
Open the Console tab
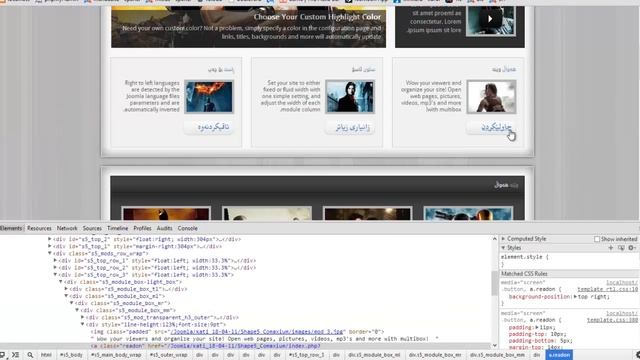coord(188,228)
